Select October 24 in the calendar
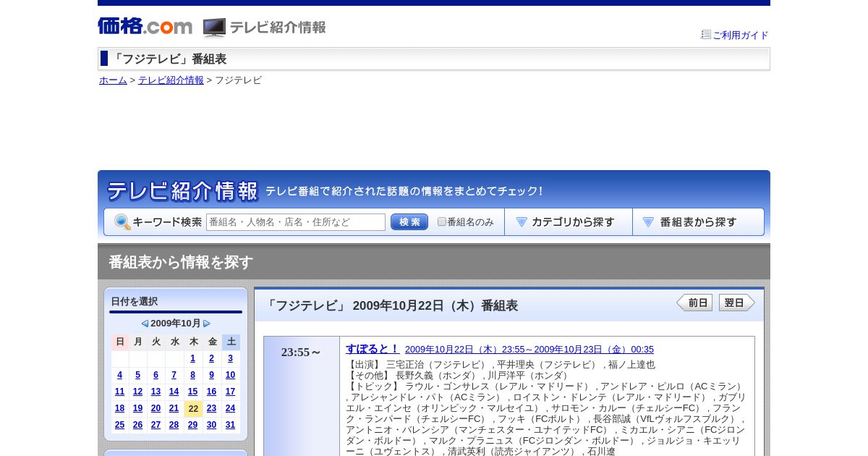The width and height of the screenshot is (868, 456). pos(231,408)
